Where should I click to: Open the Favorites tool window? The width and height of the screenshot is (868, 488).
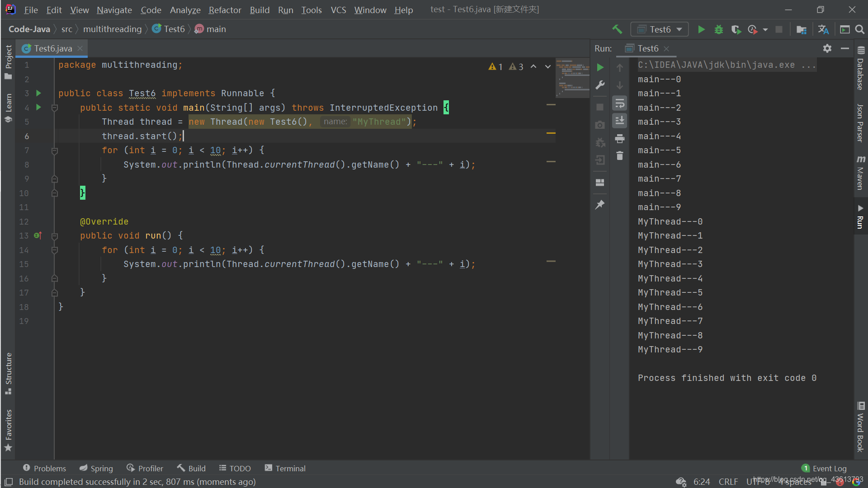(8, 430)
